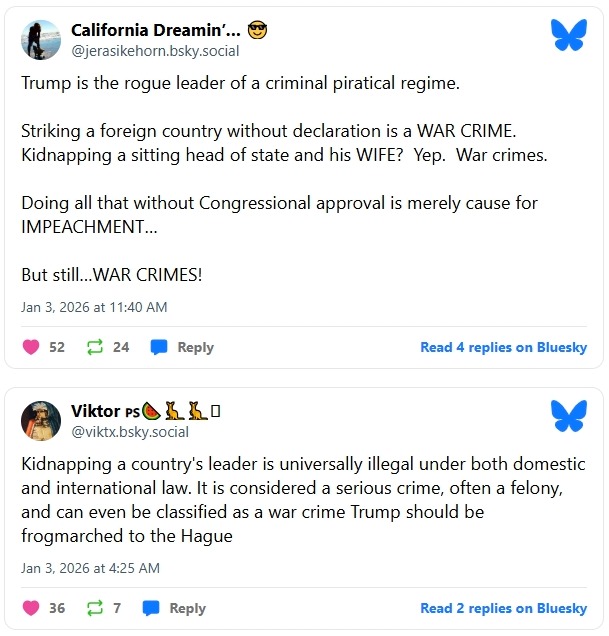Like the California Dreamin' post with heart icon
The width and height of the screenshot is (609, 636).
pyautogui.click(x=31, y=347)
